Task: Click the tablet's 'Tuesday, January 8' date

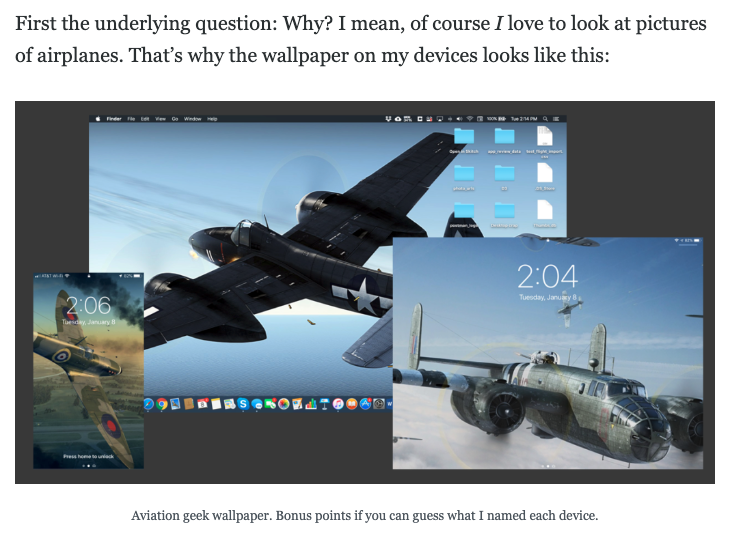Action: click(x=548, y=298)
